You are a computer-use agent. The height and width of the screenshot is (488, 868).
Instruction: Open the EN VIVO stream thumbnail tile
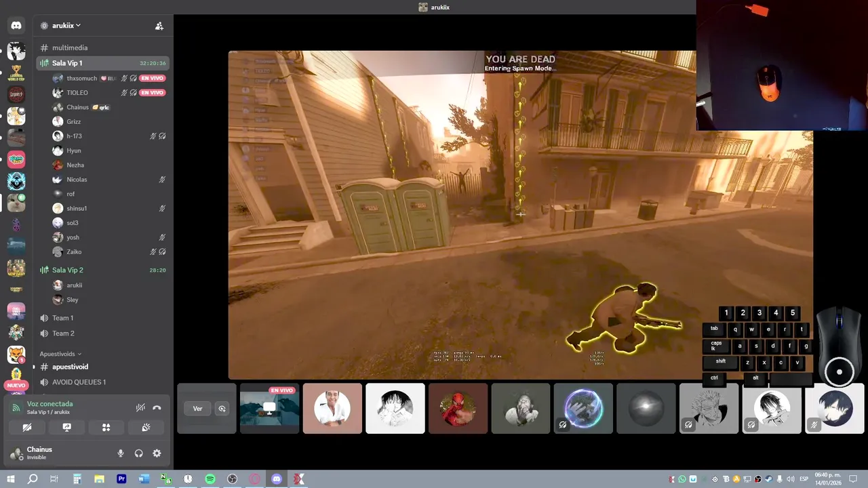click(269, 409)
